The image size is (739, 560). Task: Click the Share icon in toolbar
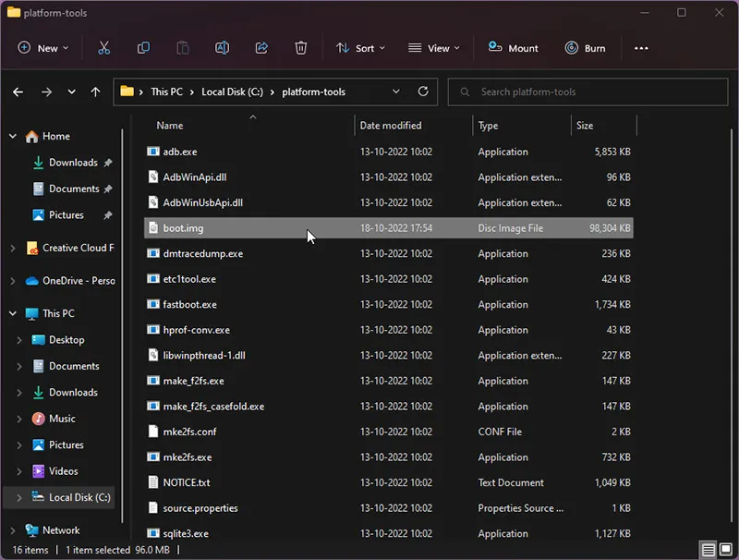(x=261, y=48)
